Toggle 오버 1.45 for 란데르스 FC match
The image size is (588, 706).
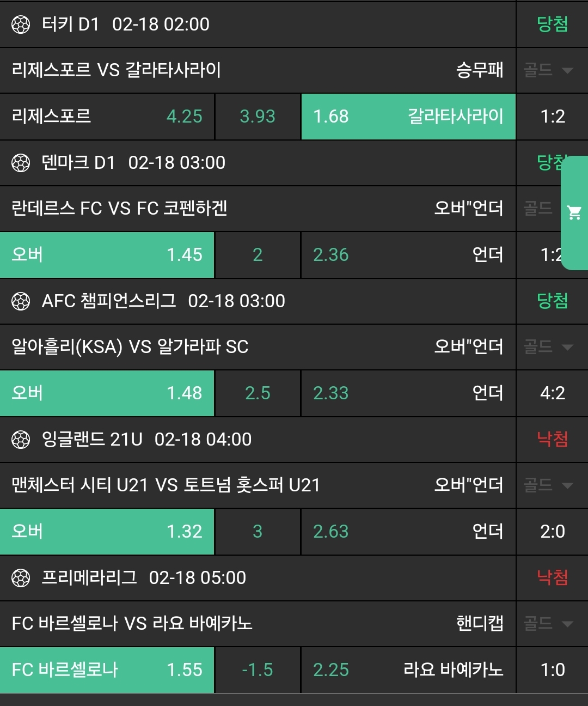(x=107, y=255)
